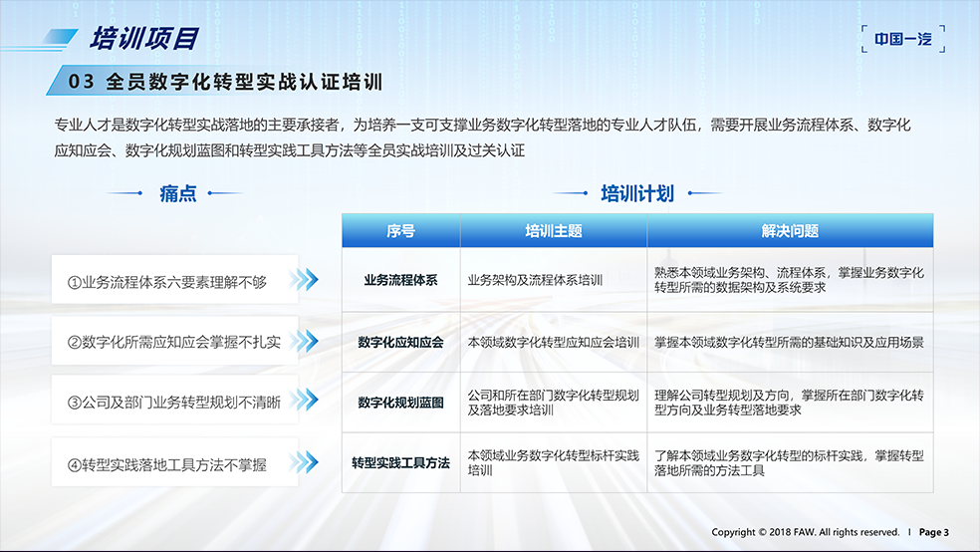Select the pain point ③公司及部门业务转型规划不清晰

pyautogui.click(x=173, y=402)
